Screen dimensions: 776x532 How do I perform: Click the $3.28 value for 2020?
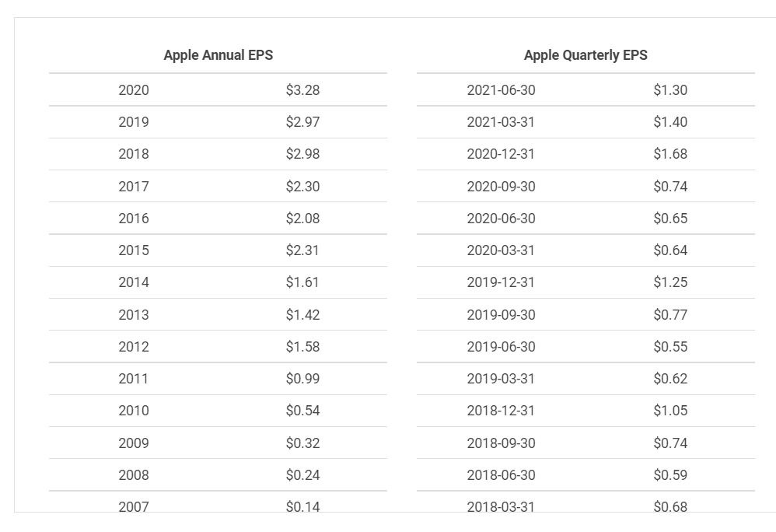pos(303,90)
